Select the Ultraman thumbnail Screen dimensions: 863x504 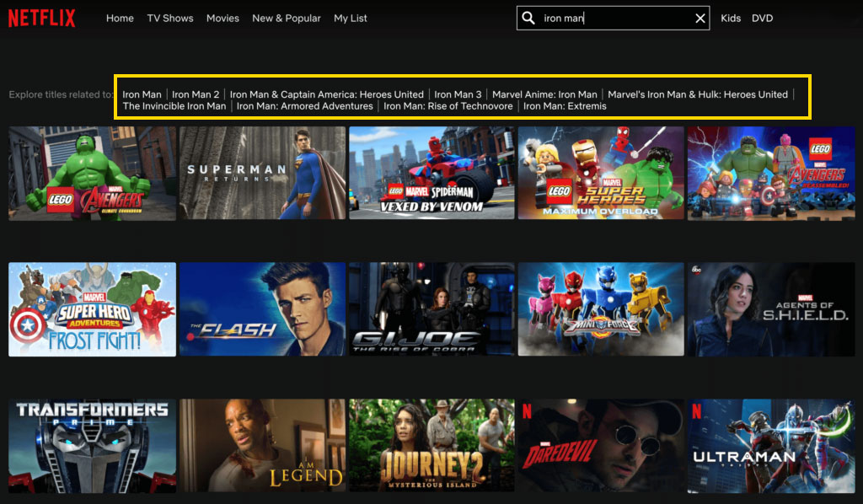click(x=771, y=446)
